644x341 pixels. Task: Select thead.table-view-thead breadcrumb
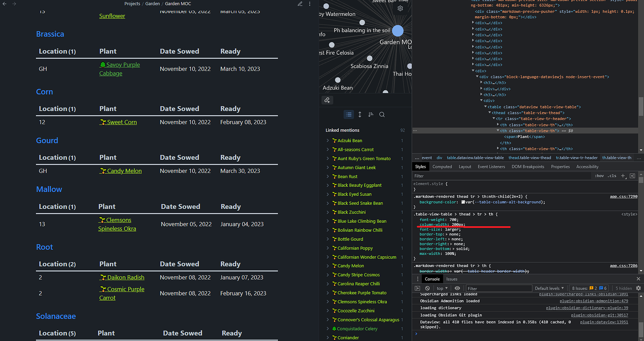coord(530,158)
